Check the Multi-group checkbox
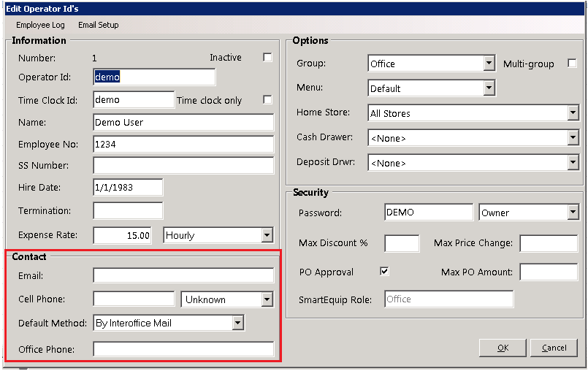 click(572, 63)
